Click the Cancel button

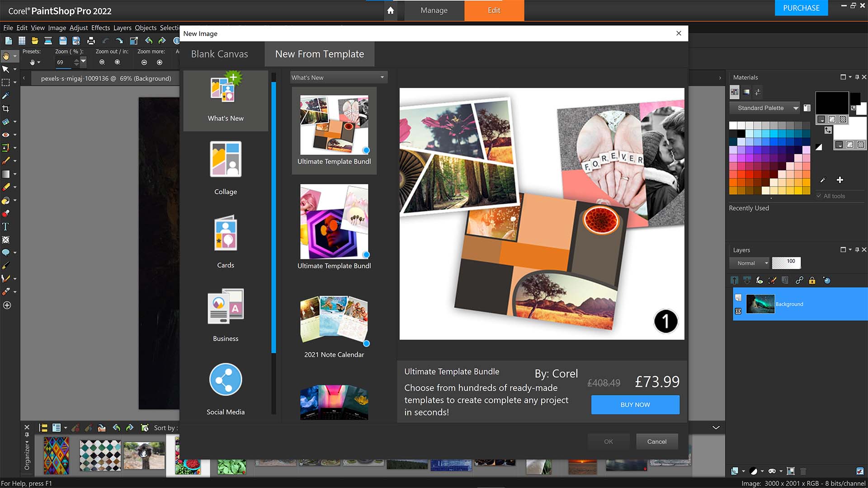(x=656, y=441)
